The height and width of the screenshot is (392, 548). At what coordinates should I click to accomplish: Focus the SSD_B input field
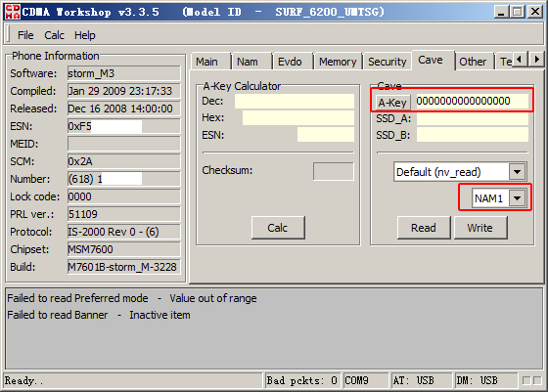click(x=473, y=135)
